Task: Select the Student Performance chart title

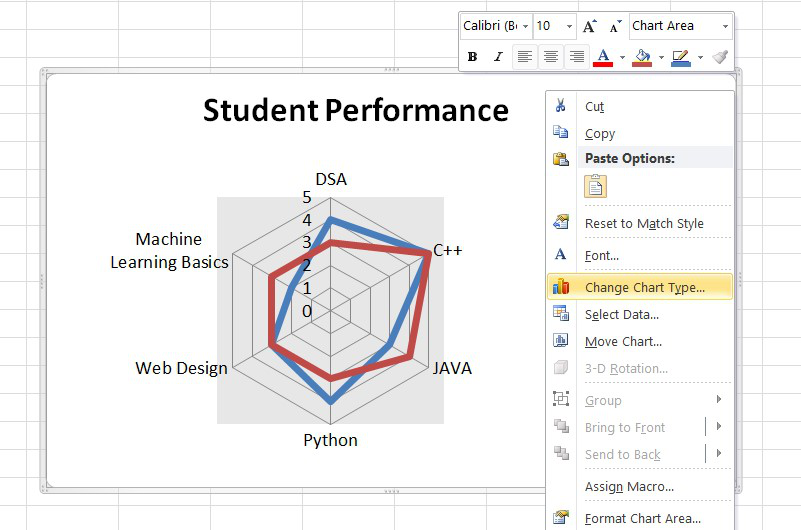Action: click(x=355, y=110)
